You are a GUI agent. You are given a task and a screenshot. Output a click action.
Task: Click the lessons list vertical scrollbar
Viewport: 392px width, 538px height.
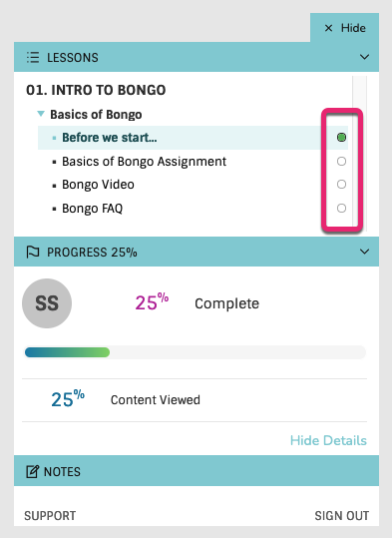[359, 154]
